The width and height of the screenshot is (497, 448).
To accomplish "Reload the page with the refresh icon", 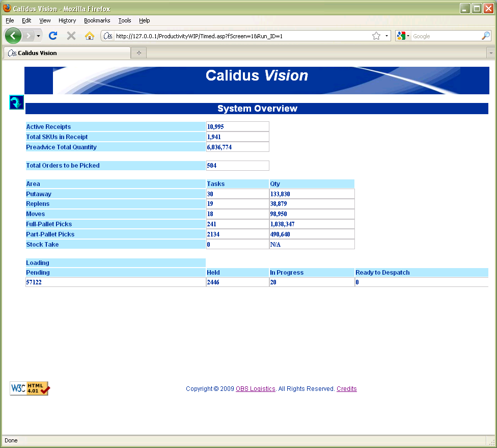I will tap(53, 36).
